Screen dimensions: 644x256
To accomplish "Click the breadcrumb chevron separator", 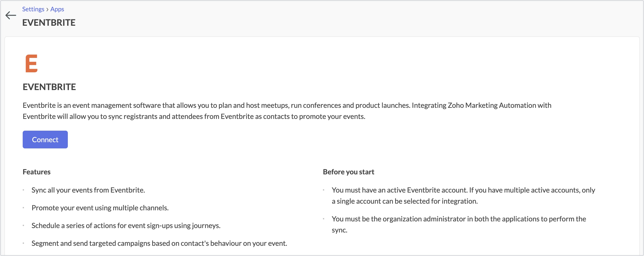I will tap(47, 10).
